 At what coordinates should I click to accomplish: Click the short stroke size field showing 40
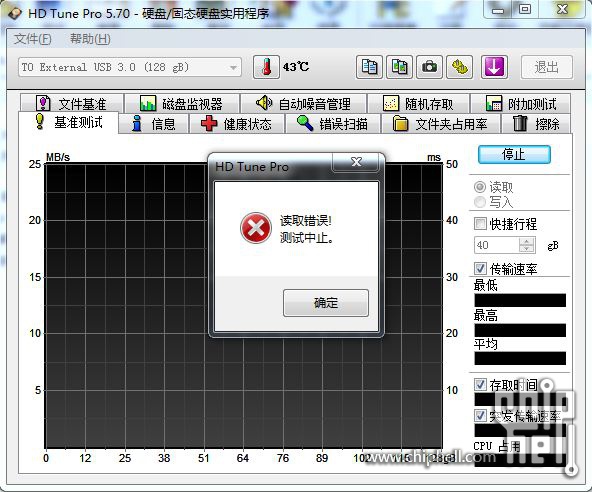pos(496,245)
